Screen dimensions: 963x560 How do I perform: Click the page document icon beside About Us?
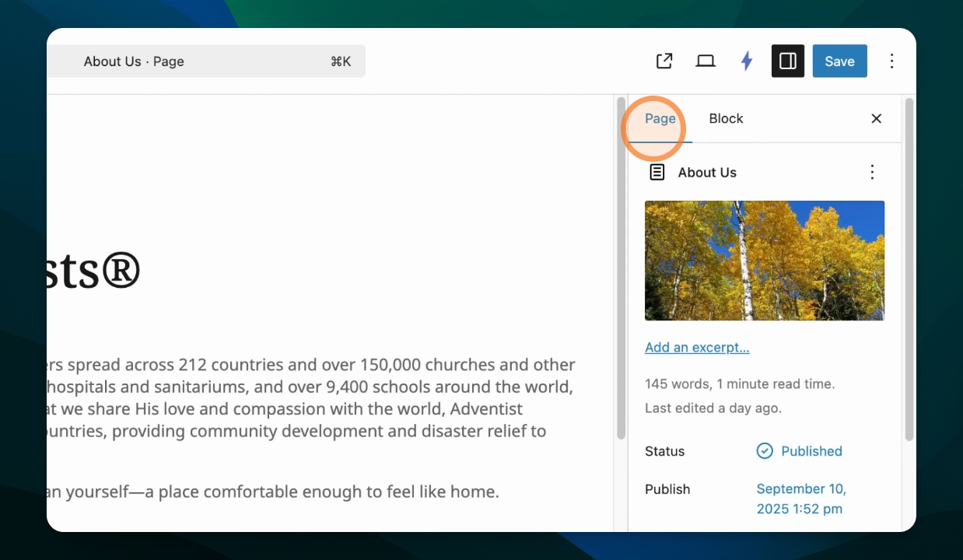click(x=657, y=172)
